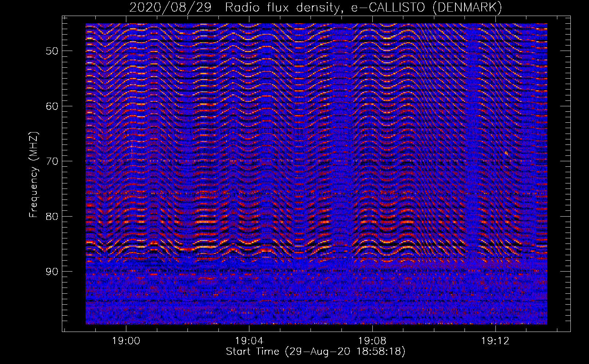Screen dimensions: 589x364
Task: Click the 80 frequency tick label
Action: (52, 217)
